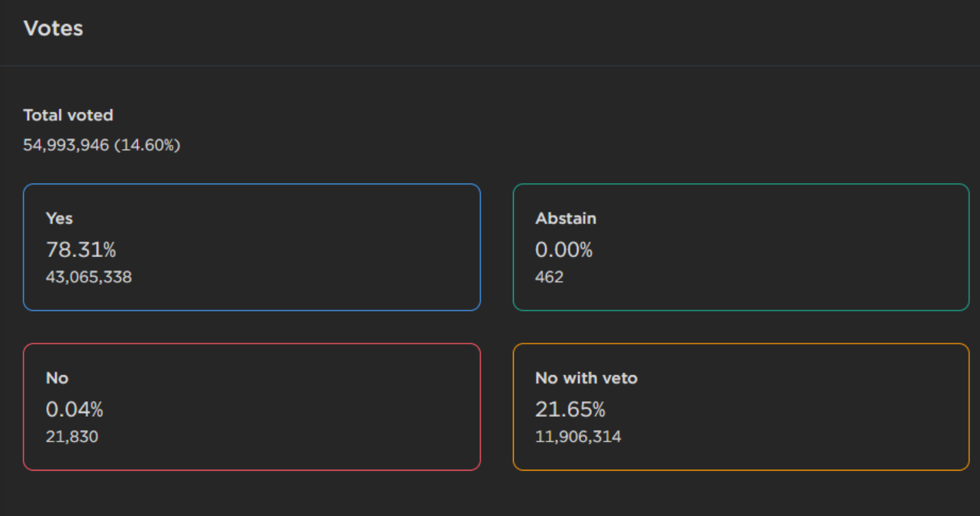The image size is (980, 516).
Task: Click the No with veto label
Action: pyautogui.click(x=586, y=378)
